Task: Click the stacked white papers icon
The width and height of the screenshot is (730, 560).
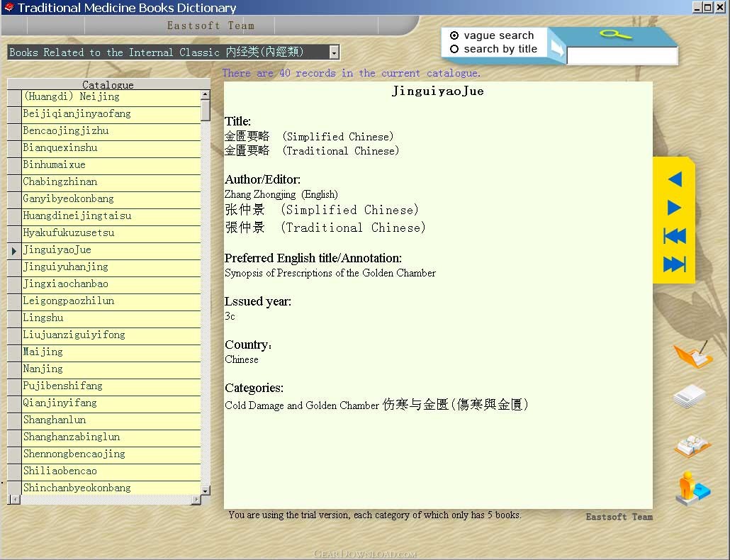Action: pos(690,397)
